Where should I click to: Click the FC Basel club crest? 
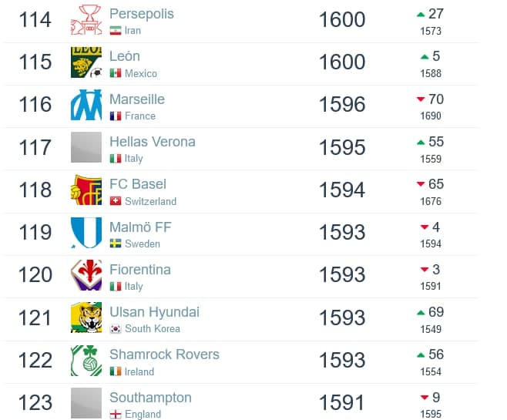click(x=86, y=190)
